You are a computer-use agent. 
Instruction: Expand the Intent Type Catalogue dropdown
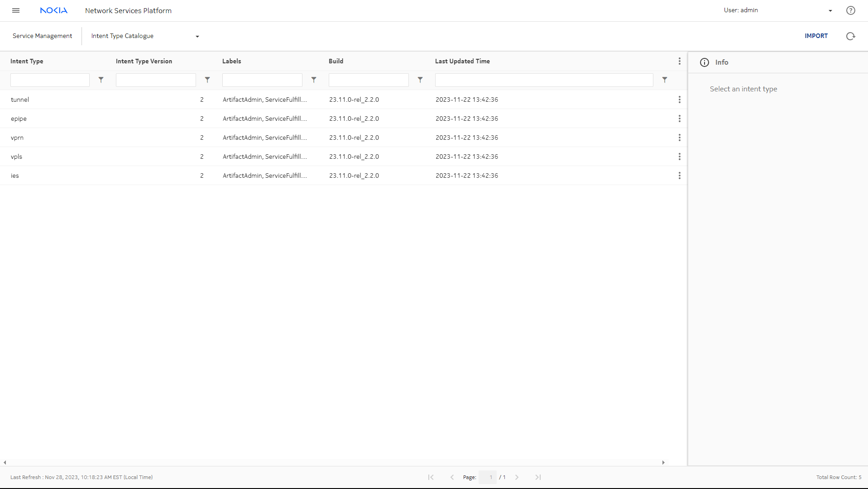[197, 36]
